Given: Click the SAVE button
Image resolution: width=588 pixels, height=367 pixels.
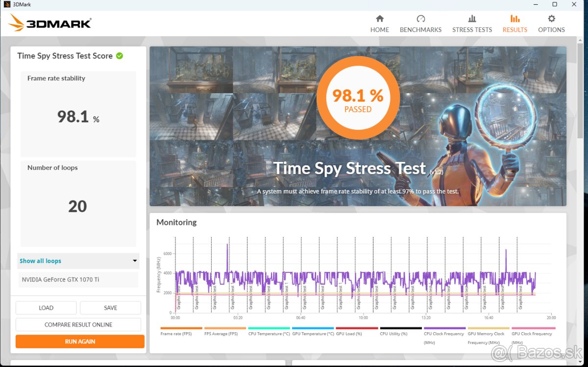Looking at the screenshot, I should tap(110, 308).
